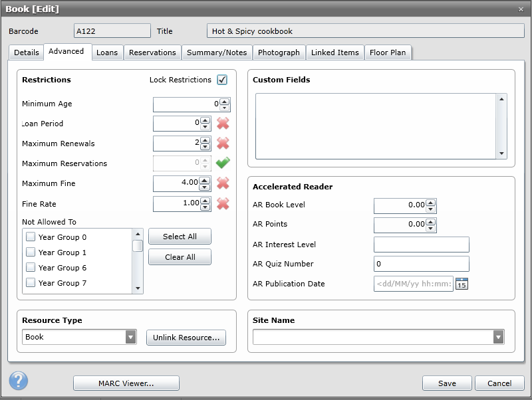Click the red cross beside Fine Rate
This screenshot has width=532, height=400.
click(x=223, y=204)
